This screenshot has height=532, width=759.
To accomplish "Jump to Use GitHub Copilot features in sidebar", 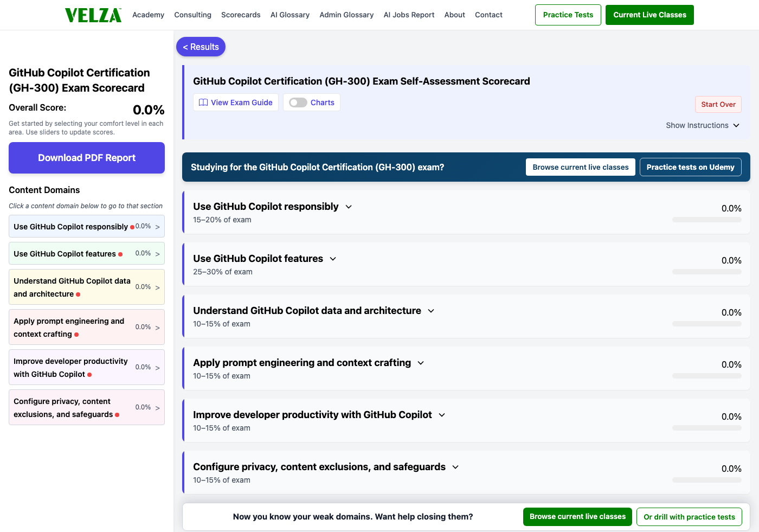I will tap(87, 253).
